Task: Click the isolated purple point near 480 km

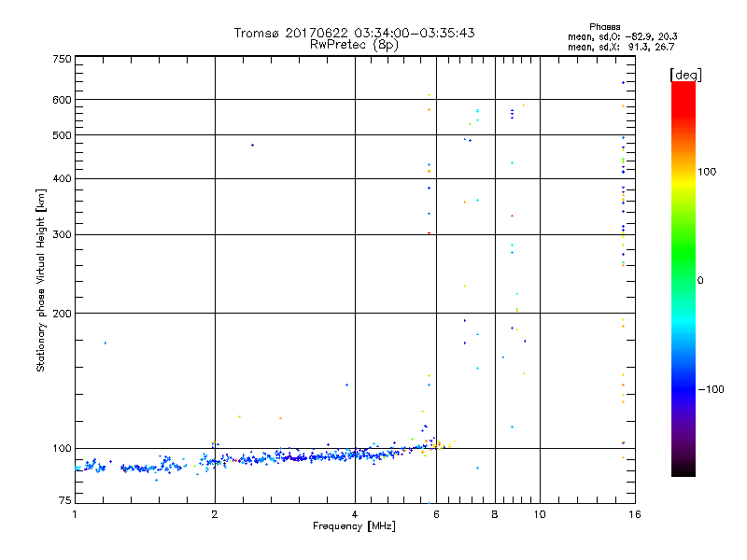Action: [252, 146]
